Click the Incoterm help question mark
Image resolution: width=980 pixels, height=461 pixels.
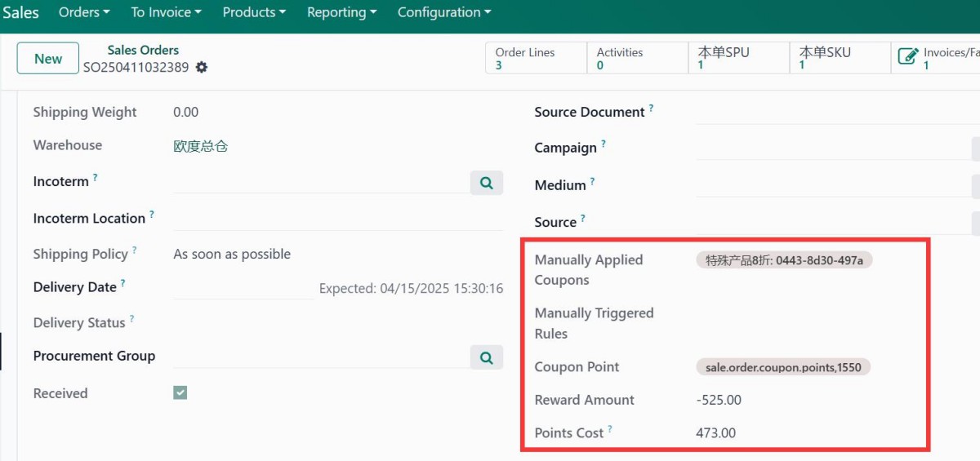(96, 177)
